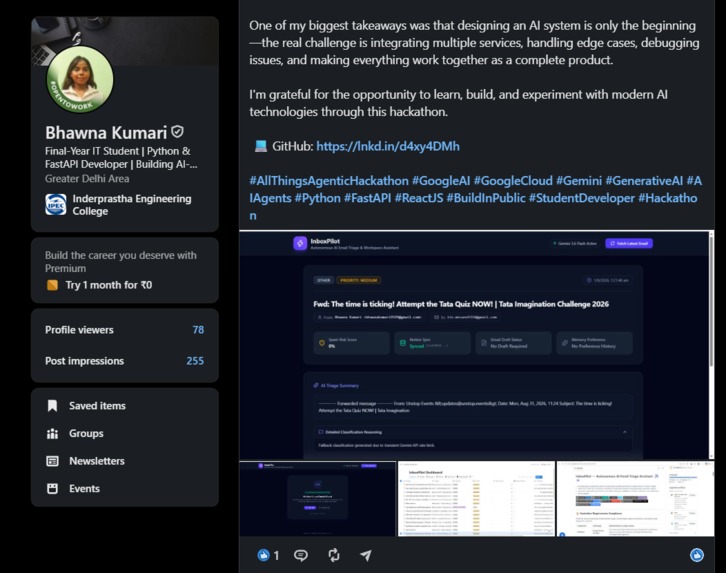Click the Fwd: Tata Quiz email subject
Image resolution: width=726 pixels, height=573 pixels.
pos(461,304)
